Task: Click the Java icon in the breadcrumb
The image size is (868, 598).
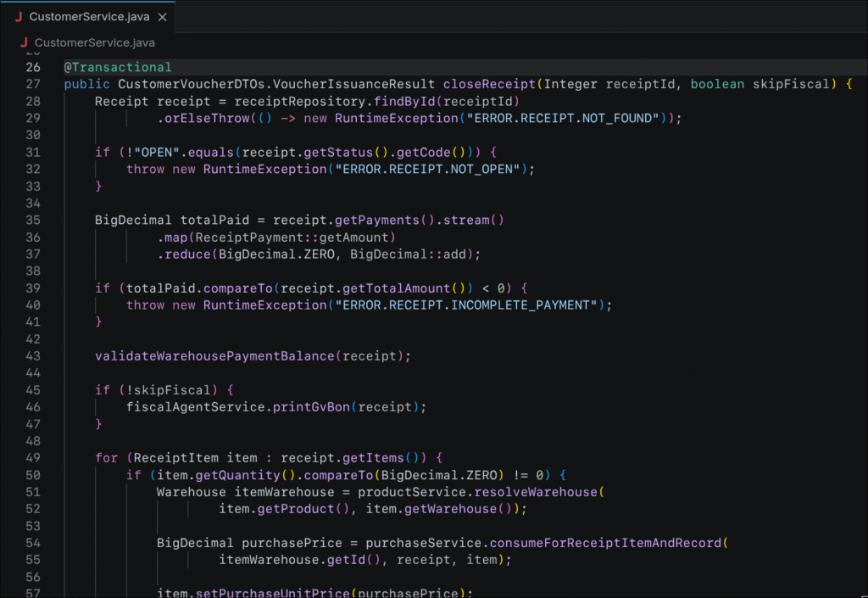Action: tap(24, 42)
